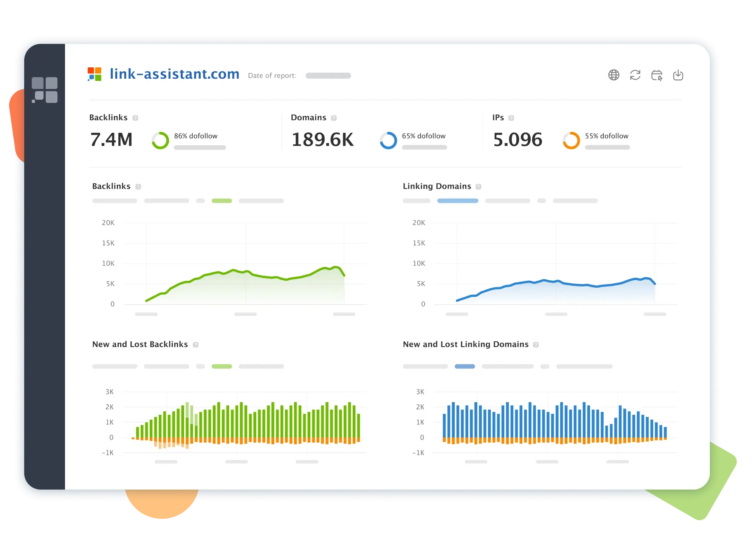This screenshot has height=538, width=756.
Task: Open help icon beside Linking Domains title
Action: pos(479,187)
